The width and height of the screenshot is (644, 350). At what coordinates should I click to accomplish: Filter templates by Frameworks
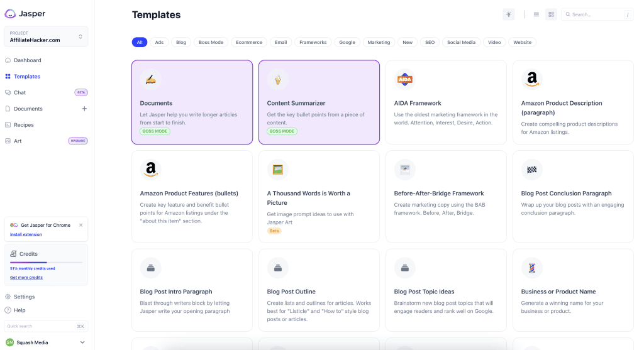pos(313,42)
